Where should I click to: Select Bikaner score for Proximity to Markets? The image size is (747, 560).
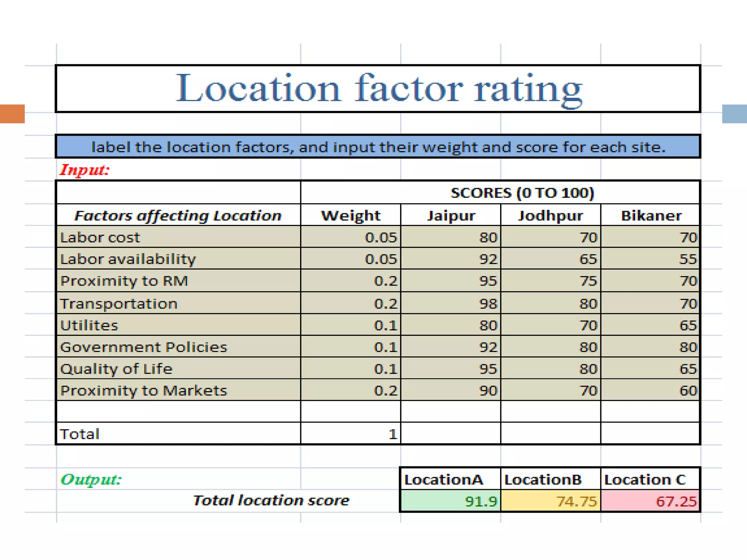pos(651,390)
